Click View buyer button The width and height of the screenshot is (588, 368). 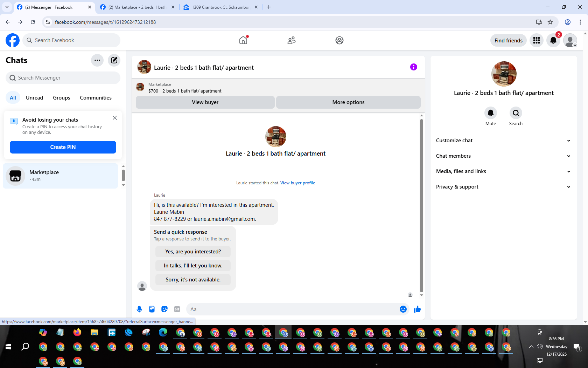pos(205,102)
